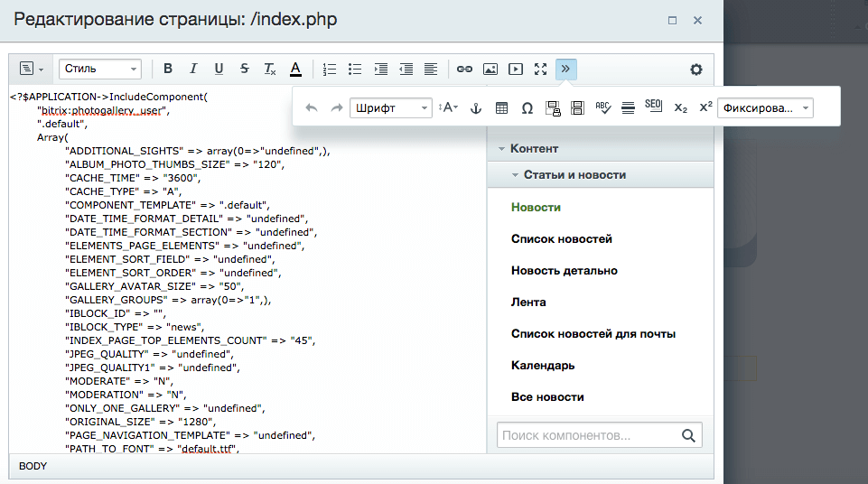Screen dimensions: 868x484
Task: Select the Календарь component
Action: point(543,366)
